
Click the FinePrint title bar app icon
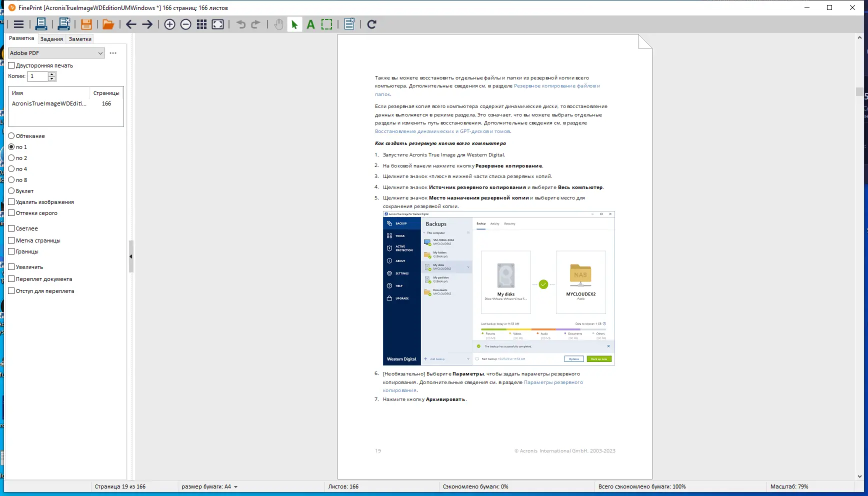tap(12, 7)
